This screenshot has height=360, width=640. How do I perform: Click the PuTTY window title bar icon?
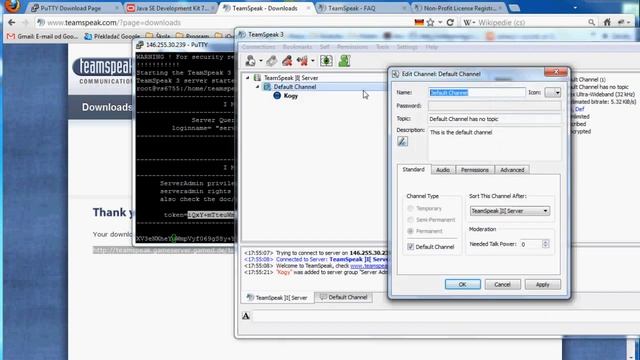pos(140,44)
